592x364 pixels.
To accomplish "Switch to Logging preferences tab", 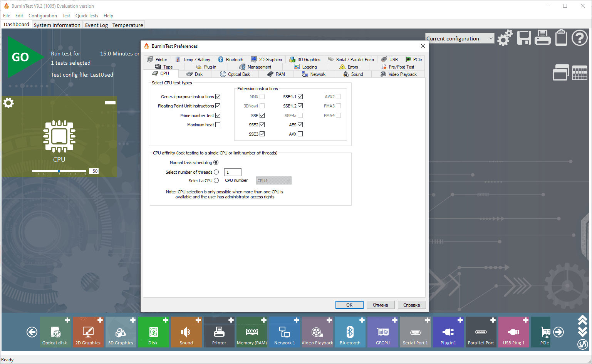I will (x=305, y=67).
